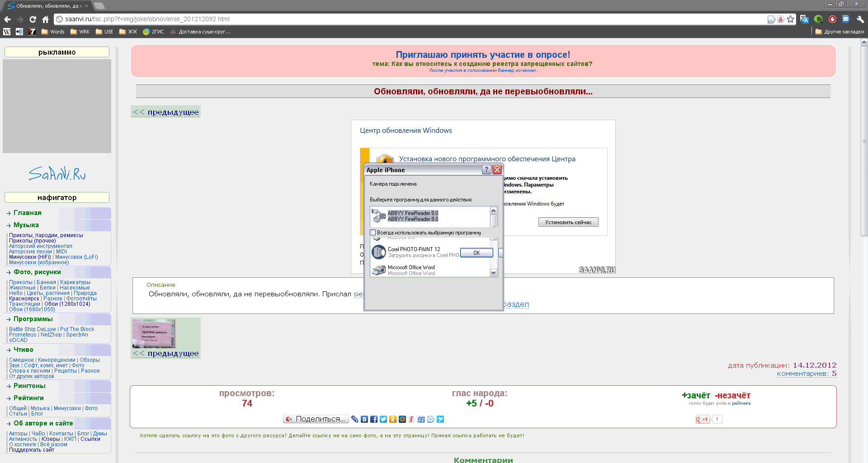The width and height of the screenshot is (868, 463).
Task: Share via the Twitter bird icon
Action: point(383,419)
